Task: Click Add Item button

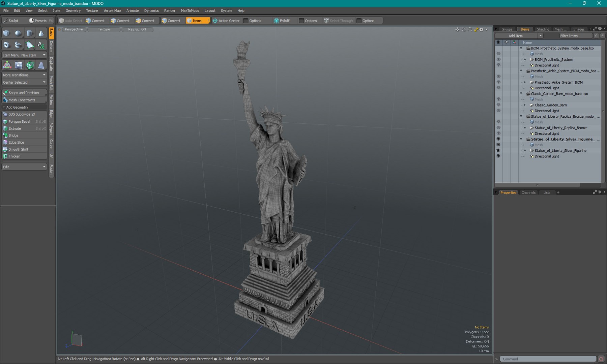Action: pyautogui.click(x=516, y=36)
